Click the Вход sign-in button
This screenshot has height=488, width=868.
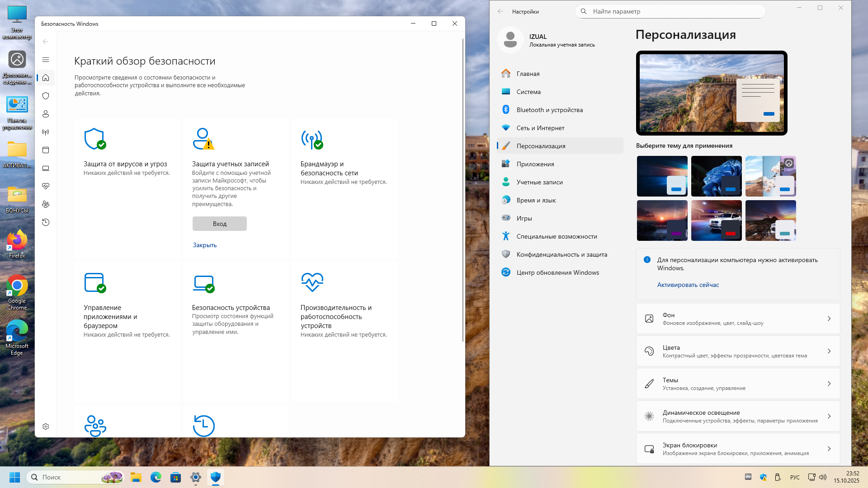coord(220,224)
